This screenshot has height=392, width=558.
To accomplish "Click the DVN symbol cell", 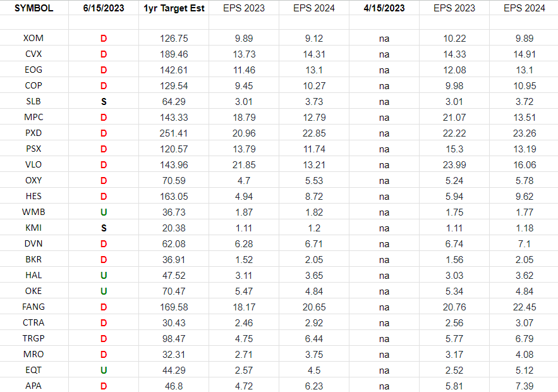I will tap(33, 243).
